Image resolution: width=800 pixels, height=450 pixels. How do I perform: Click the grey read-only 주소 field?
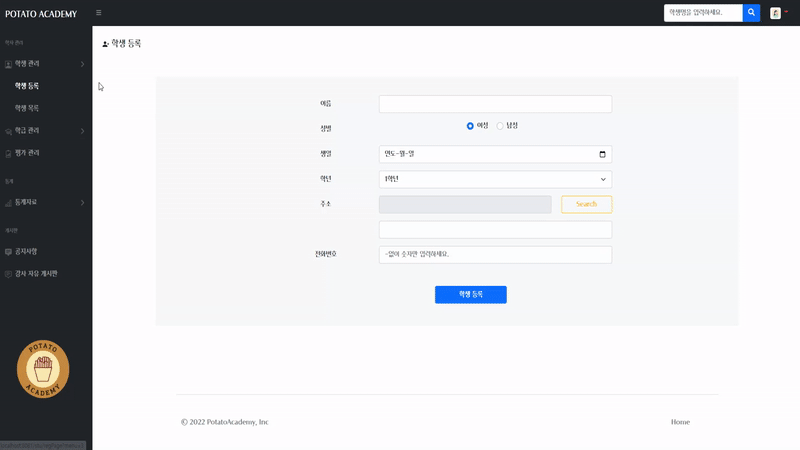click(465, 204)
